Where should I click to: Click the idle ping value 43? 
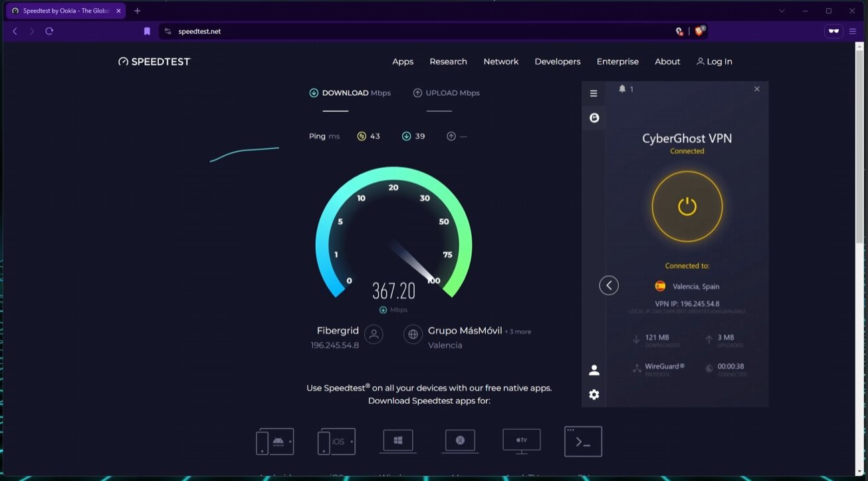(375, 136)
